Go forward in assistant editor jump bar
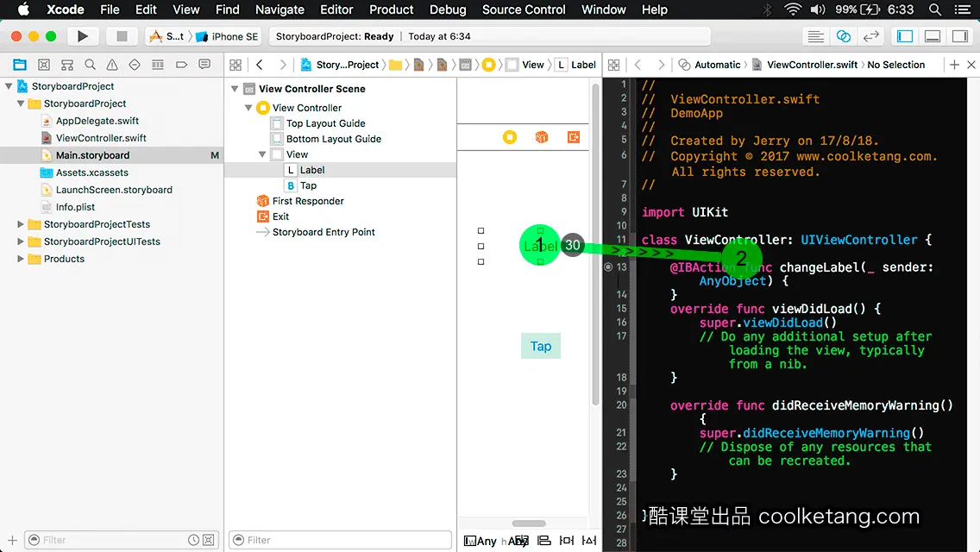This screenshot has width=980, height=552. (x=661, y=65)
